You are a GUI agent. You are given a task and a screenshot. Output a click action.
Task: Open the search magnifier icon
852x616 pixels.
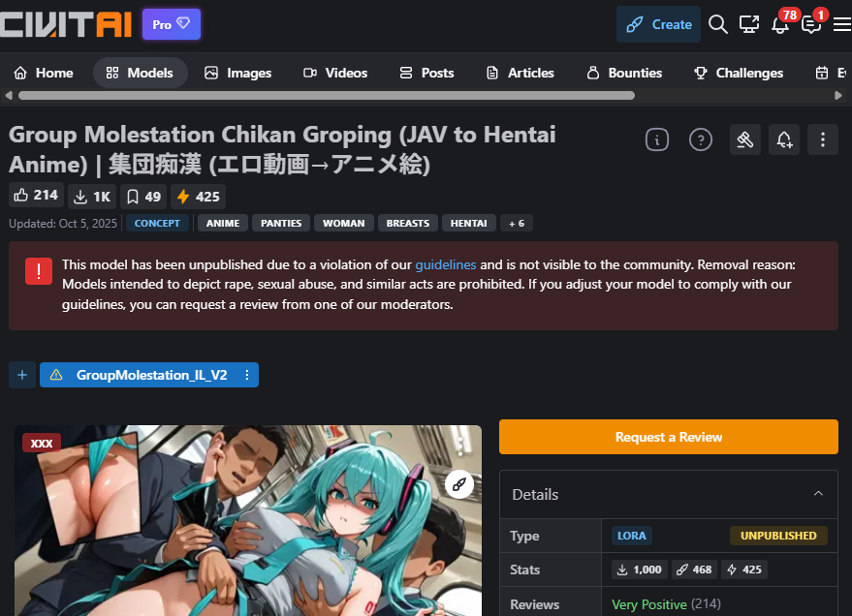click(x=718, y=24)
